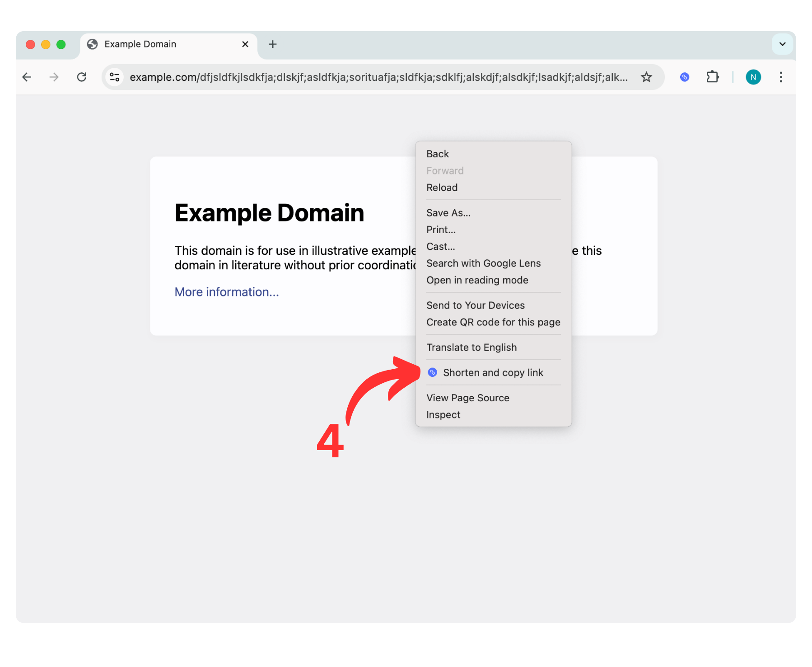
Task: Open the More information link
Action: (227, 292)
